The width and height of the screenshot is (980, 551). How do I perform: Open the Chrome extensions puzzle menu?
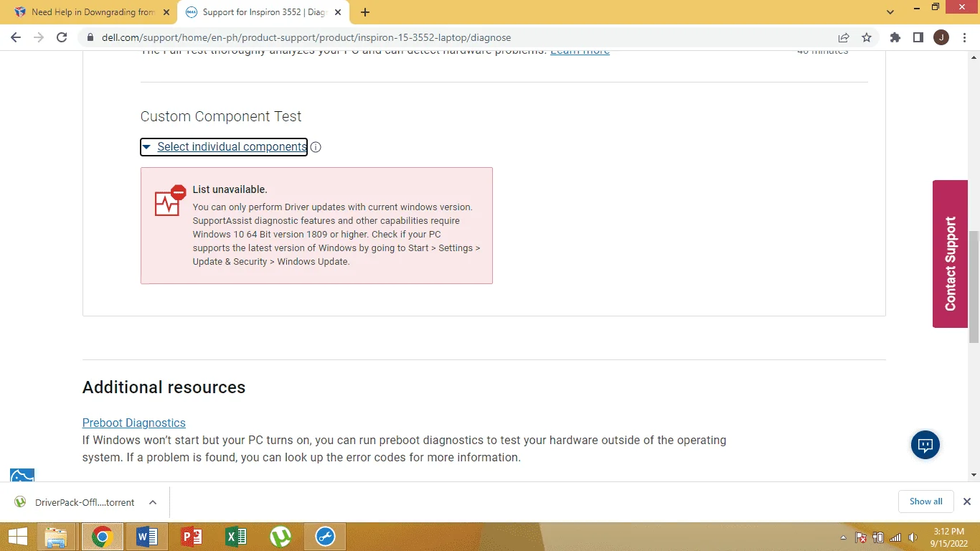click(x=895, y=37)
